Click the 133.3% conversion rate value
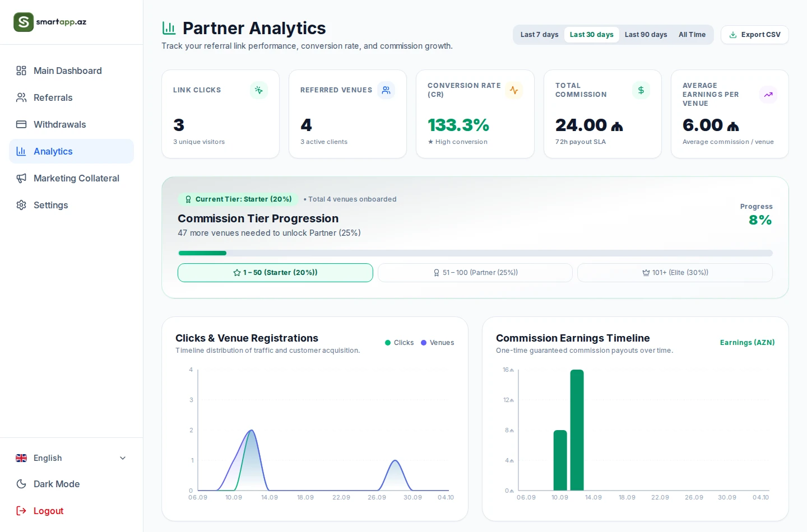The height and width of the screenshot is (532, 807). point(458,125)
